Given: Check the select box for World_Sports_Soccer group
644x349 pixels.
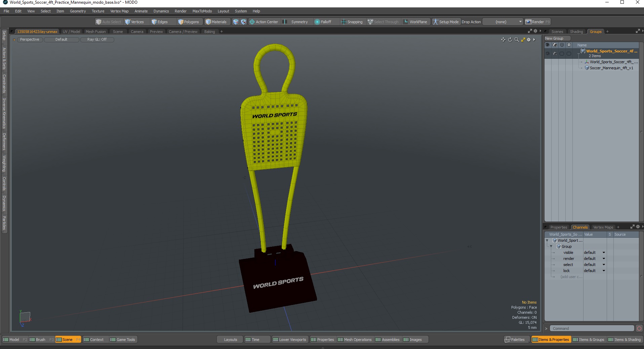Looking at the screenshot, I should (x=562, y=53).
